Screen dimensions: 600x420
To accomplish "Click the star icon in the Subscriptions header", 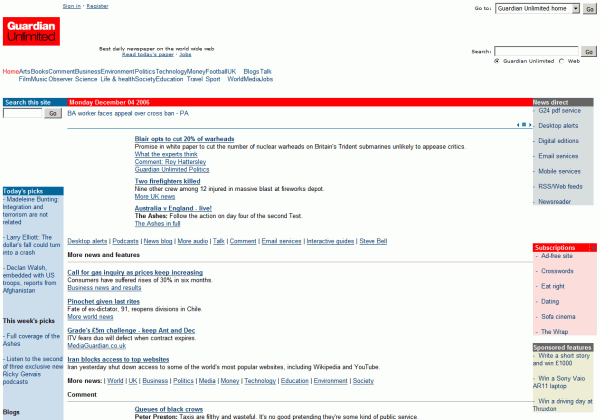I will (x=593, y=248).
